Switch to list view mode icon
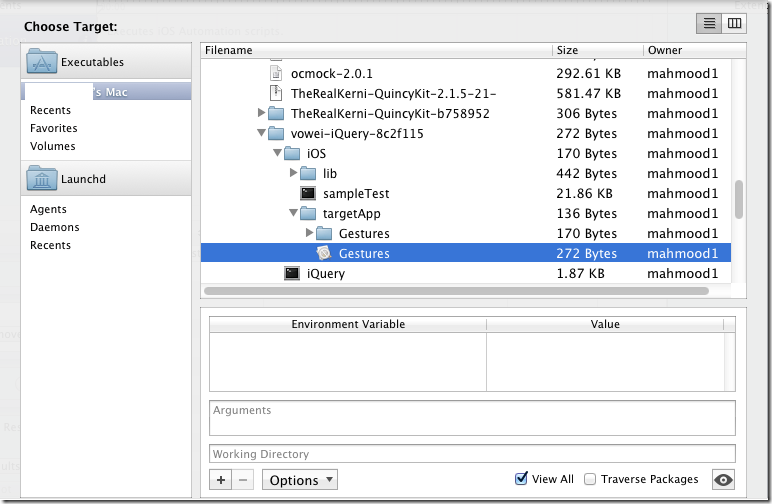 click(x=709, y=24)
